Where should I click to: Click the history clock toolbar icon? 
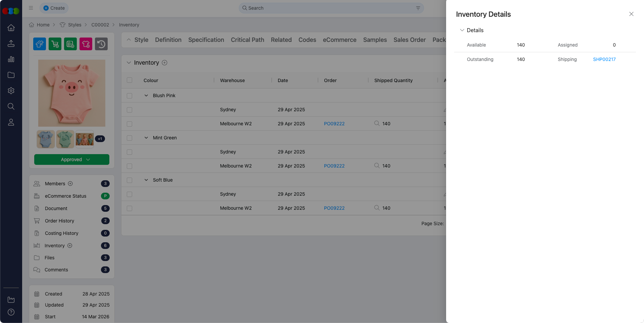point(101,44)
